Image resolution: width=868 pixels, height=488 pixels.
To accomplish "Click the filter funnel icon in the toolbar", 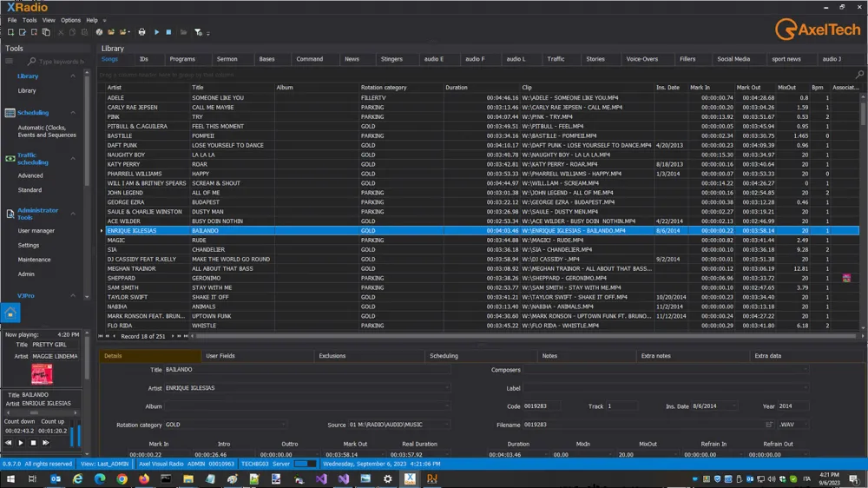I will (x=198, y=32).
